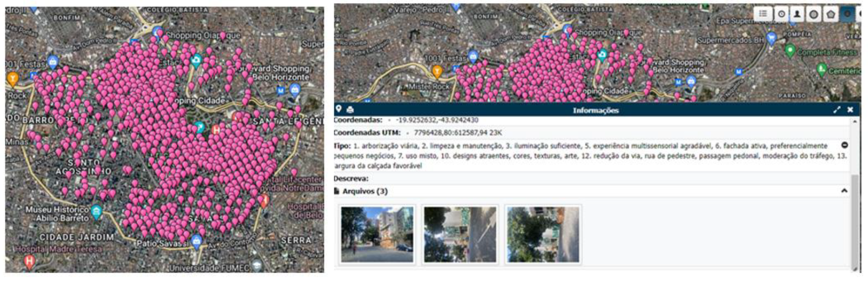Image resolution: width=868 pixels, height=281 pixels.
Task: Open the second attached photo thumbnail
Action: [460, 234]
